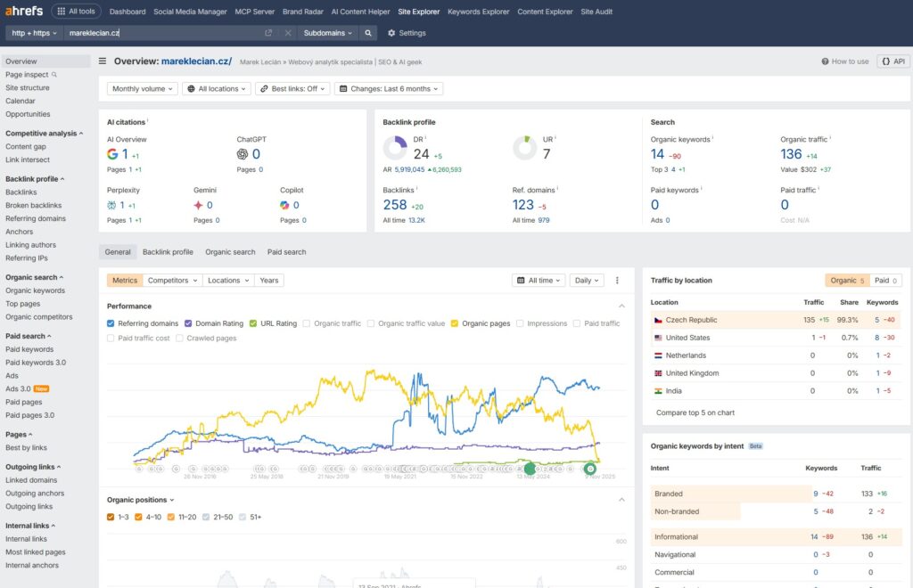913x588 pixels.
Task: Open Settings gear in search bar
Action: point(407,33)
